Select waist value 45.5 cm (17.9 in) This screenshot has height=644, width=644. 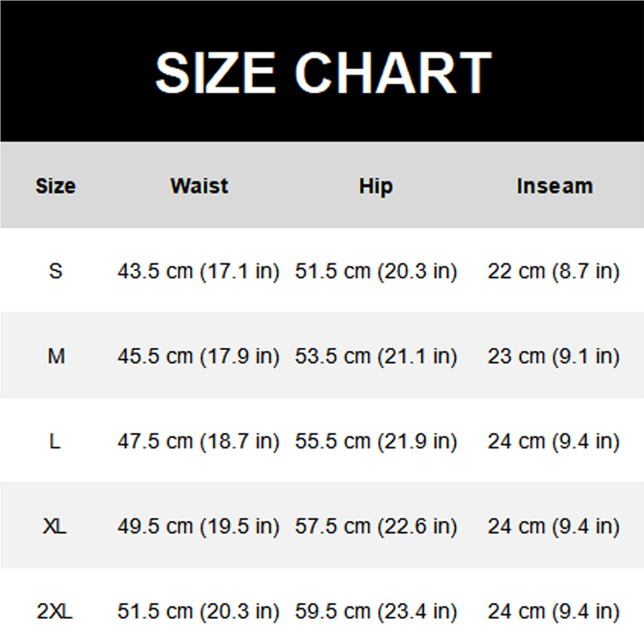click(x=198, y=356)
